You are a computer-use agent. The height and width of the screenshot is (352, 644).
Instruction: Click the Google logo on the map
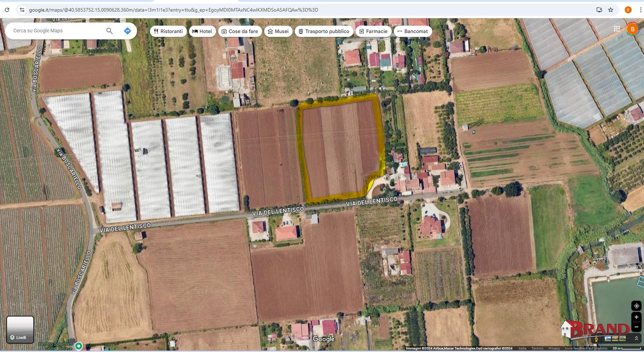click(324, 339)
